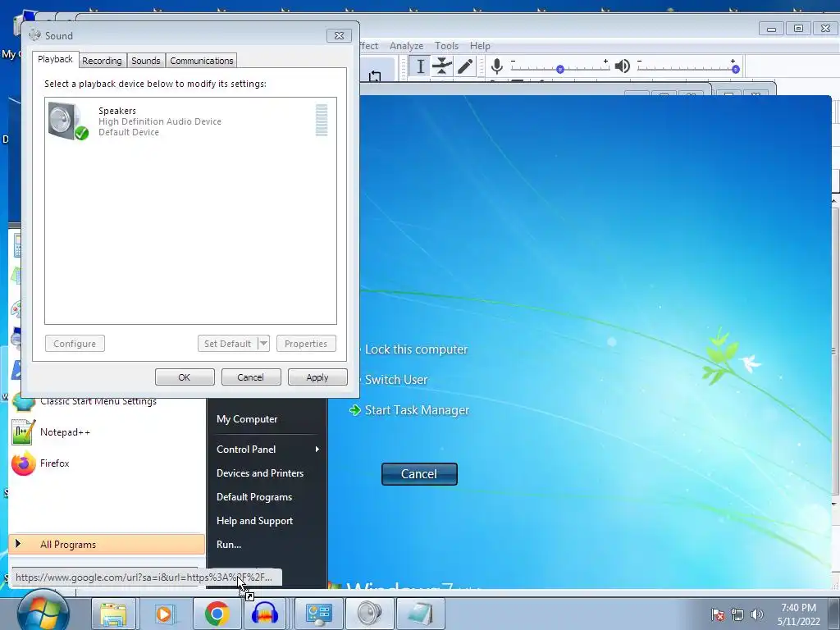Open the Tools menu in Audacity
The width and height of the screenshot is (840, 630).
coord(446,46)
